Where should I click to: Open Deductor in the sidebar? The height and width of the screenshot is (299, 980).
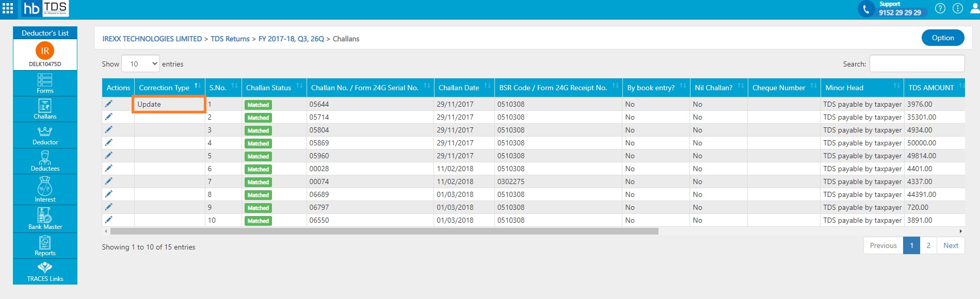point(45,136)
